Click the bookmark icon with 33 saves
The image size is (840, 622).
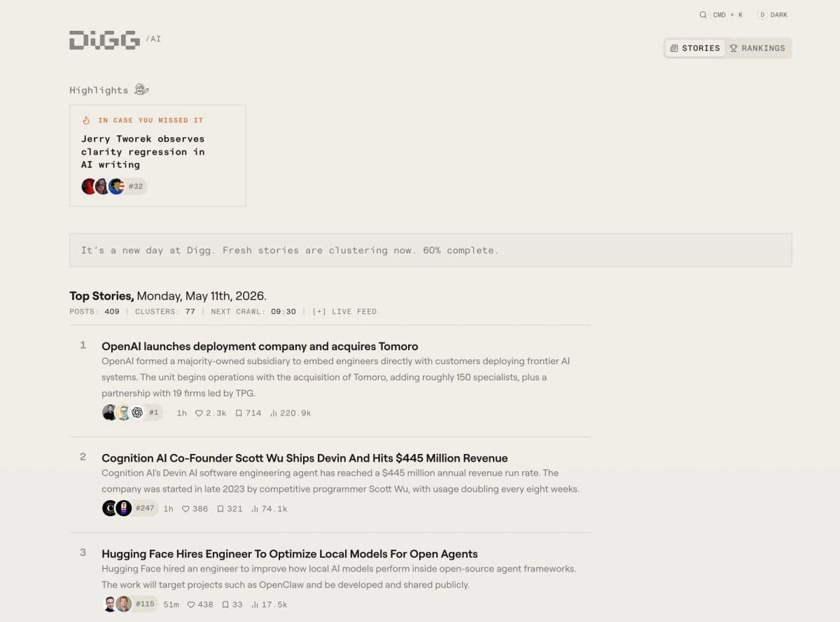[225, 604]
